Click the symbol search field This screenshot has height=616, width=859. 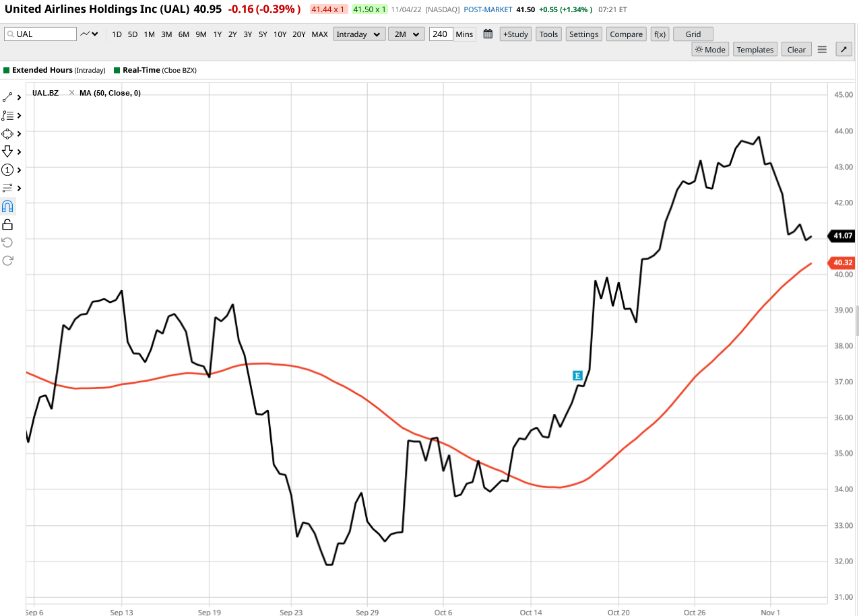pos(40,34)
